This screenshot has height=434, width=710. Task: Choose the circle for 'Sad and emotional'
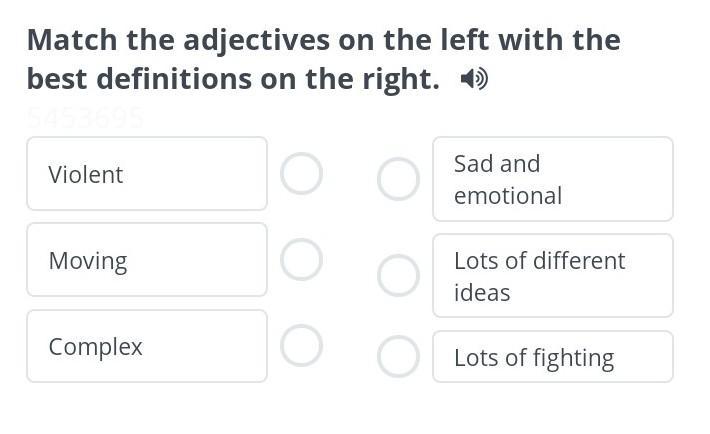(x=398, y=179)
